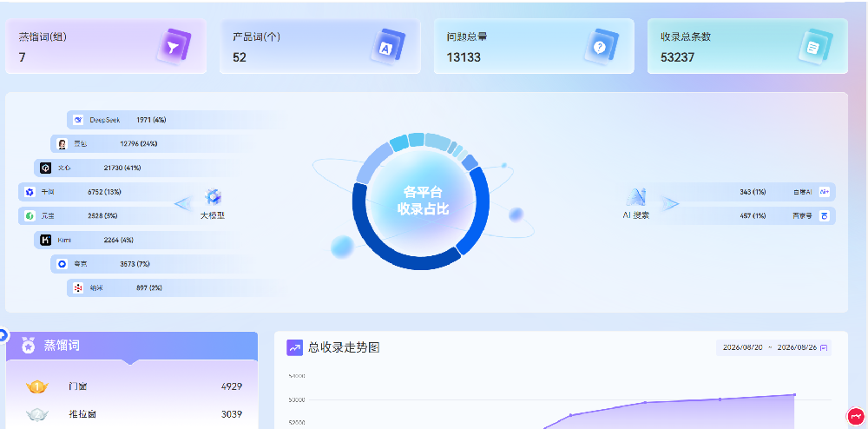Click the 推拉窗 row in ranking list
This screenshot has height=429, width=868.
(x=132, y=414)
